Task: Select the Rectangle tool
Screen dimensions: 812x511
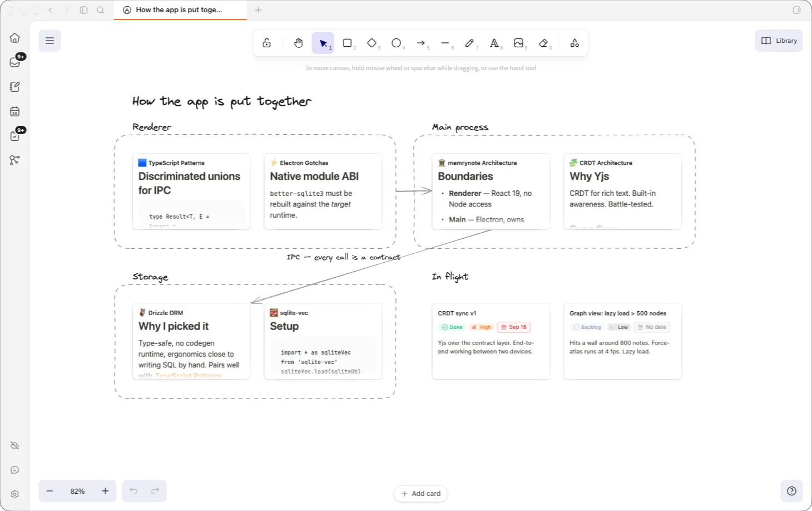Action: [x=348, y=43]
